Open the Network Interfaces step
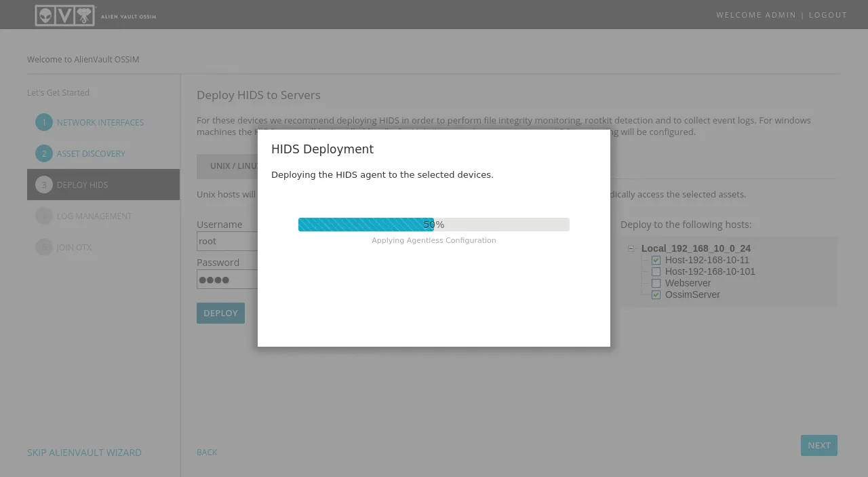Viewport: 868px width, 477px height. [x=100, y=123]
